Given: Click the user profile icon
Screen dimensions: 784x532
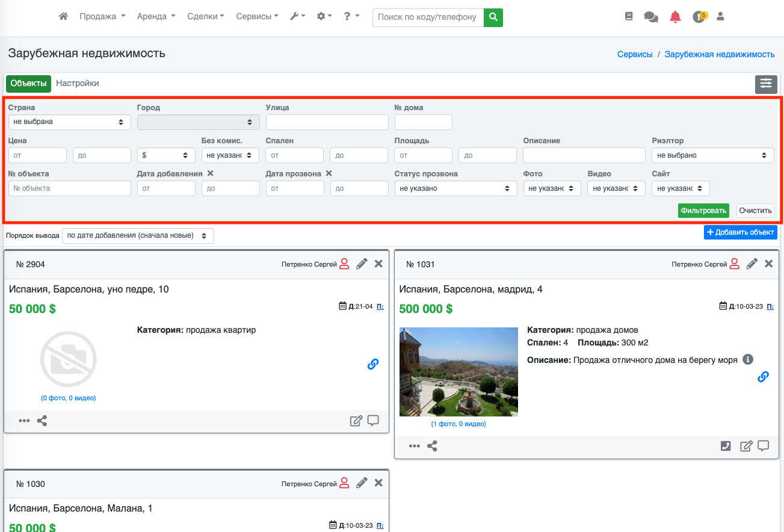Looking at the screenshot, I should click(720, 17).
